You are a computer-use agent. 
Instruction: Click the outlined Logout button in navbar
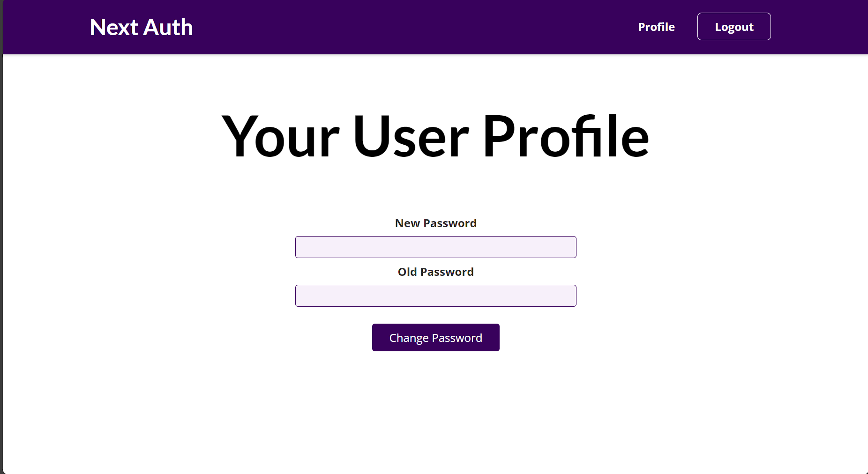[x=734, y=27]
